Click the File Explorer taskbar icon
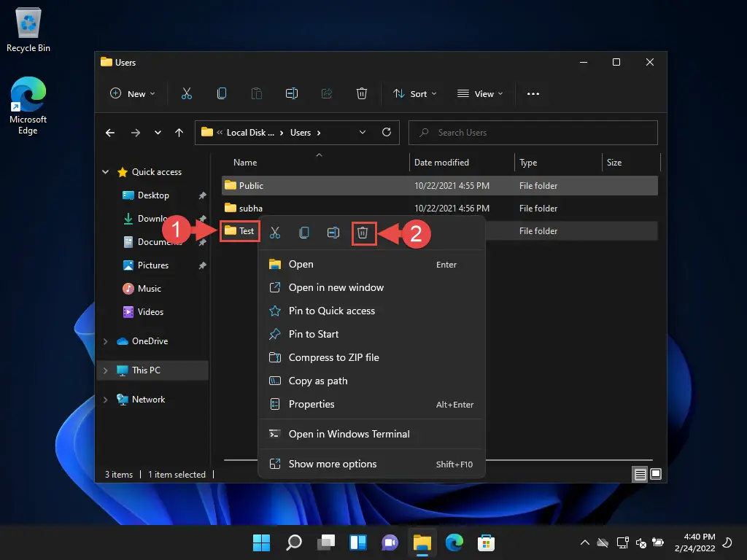Viewport: 747px width, 560px height. click(422, 542)
